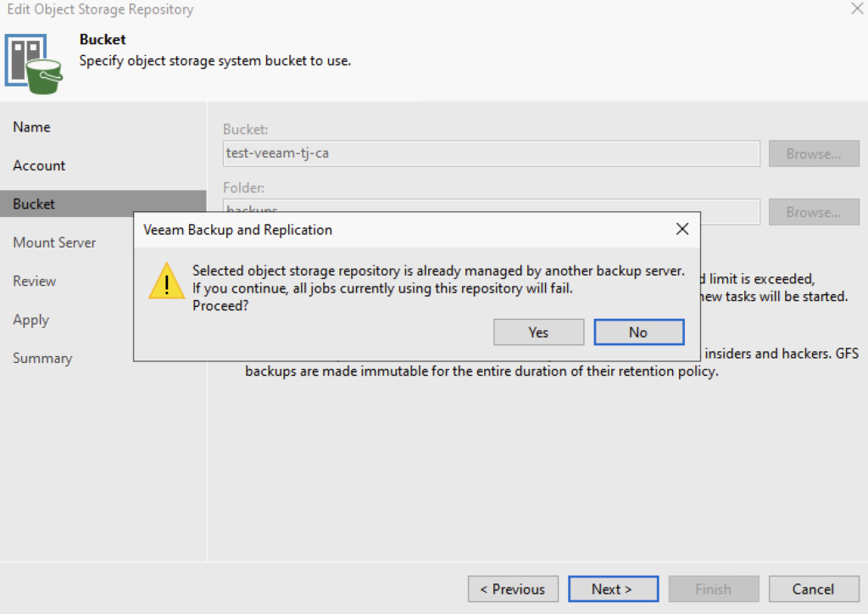
Task: Go back with the Previous button
Action: (513, 589)
